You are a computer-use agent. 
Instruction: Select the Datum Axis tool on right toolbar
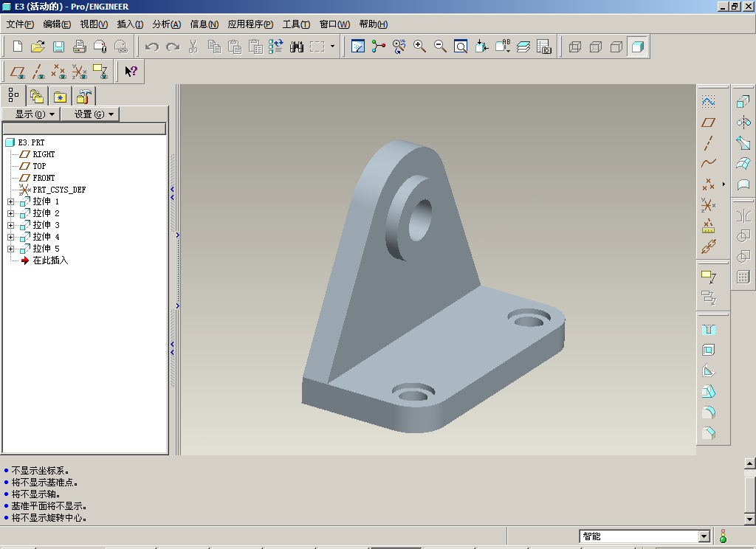[708, 143]
